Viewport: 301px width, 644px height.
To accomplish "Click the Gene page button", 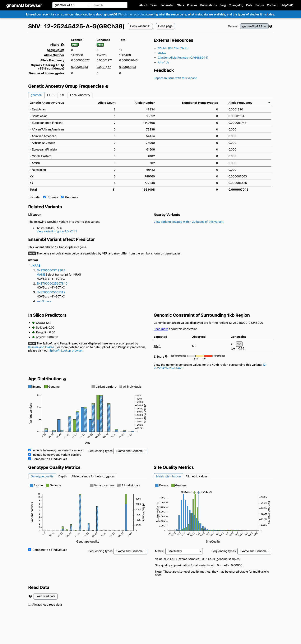I will pos(165,26).
